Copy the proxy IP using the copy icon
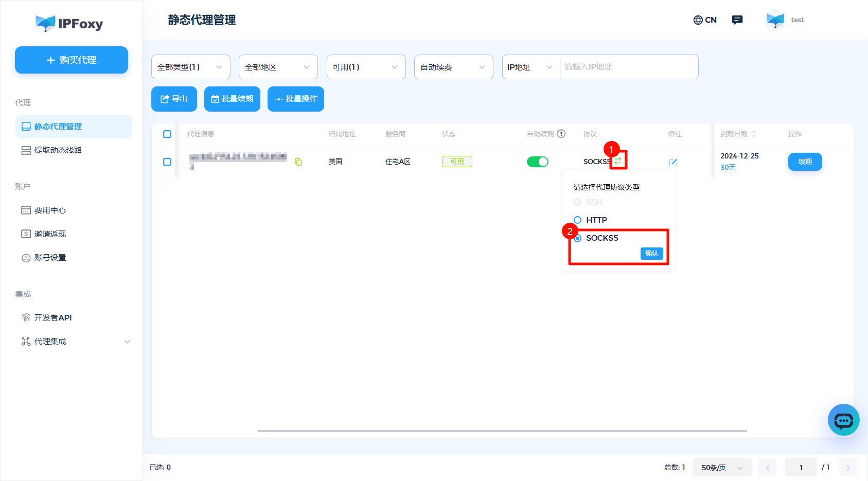Screen dimensions: 868x481 point(299,161)
